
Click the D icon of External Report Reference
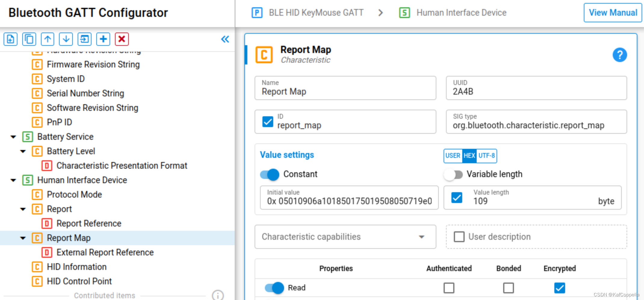click(x=47, y=252)
